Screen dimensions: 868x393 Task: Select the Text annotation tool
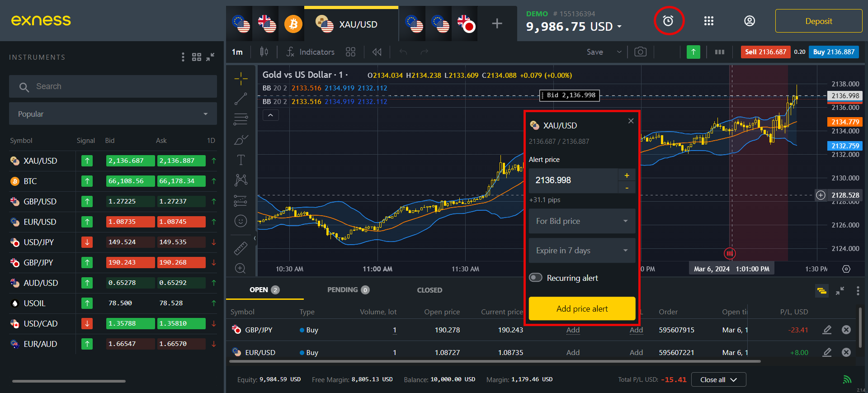[x=241, y=160]
